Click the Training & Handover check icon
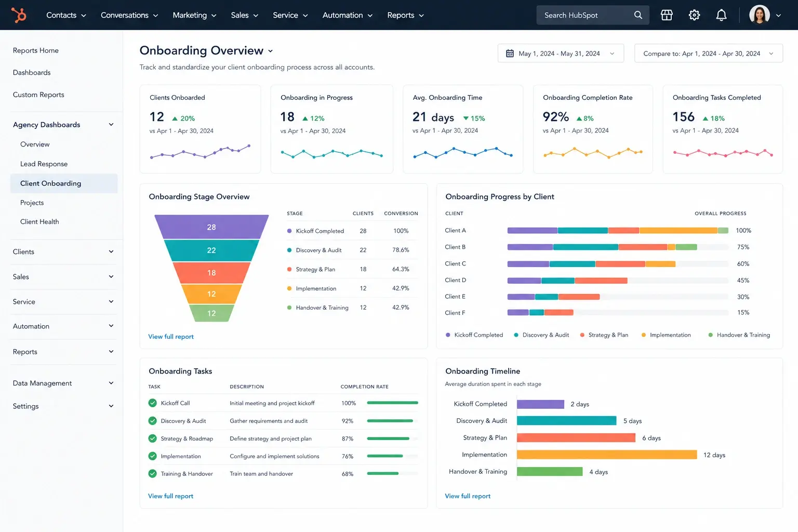Image resolution: width=798 pixels, height=532 pixels. (152, 474)
